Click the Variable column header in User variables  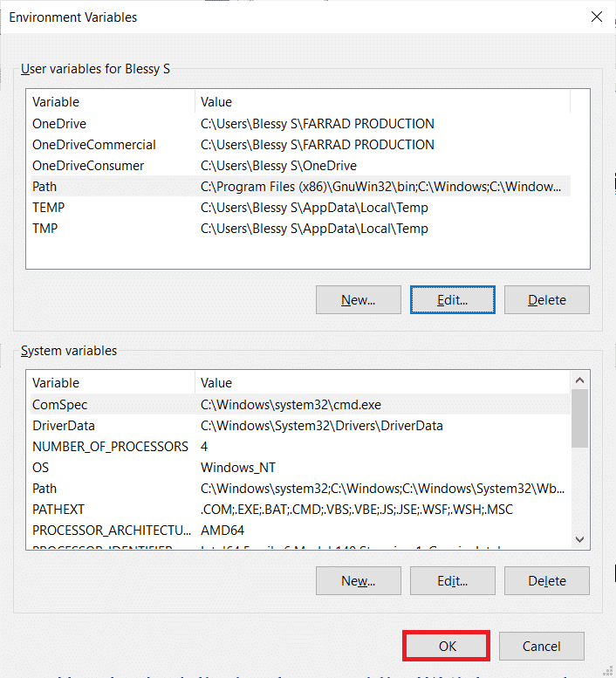pyautogui.click(x=113, y=101)
